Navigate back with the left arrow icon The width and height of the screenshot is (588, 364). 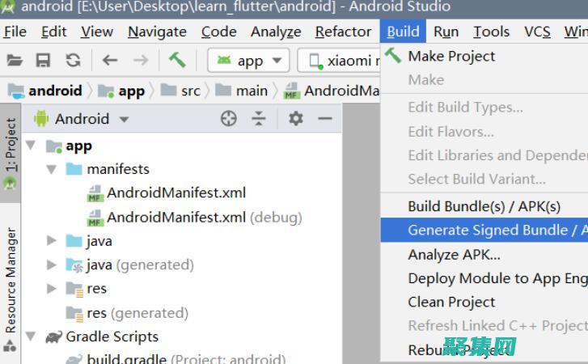coord(109,61)
